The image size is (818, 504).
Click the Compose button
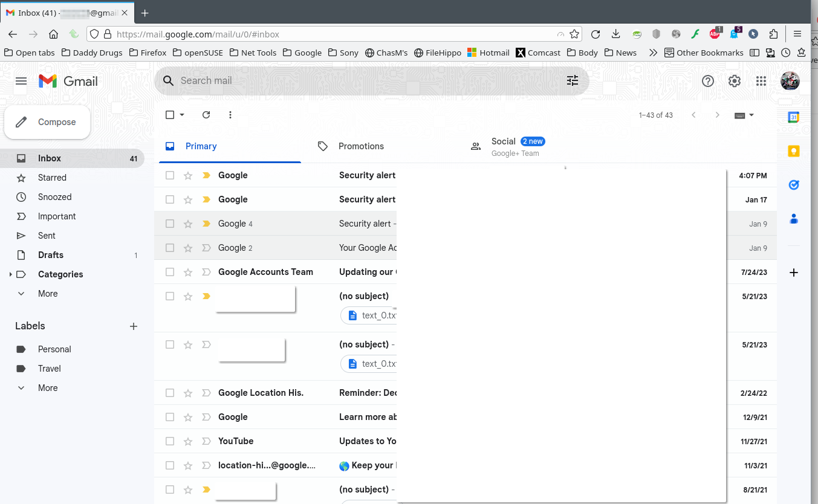click(48, 122)
